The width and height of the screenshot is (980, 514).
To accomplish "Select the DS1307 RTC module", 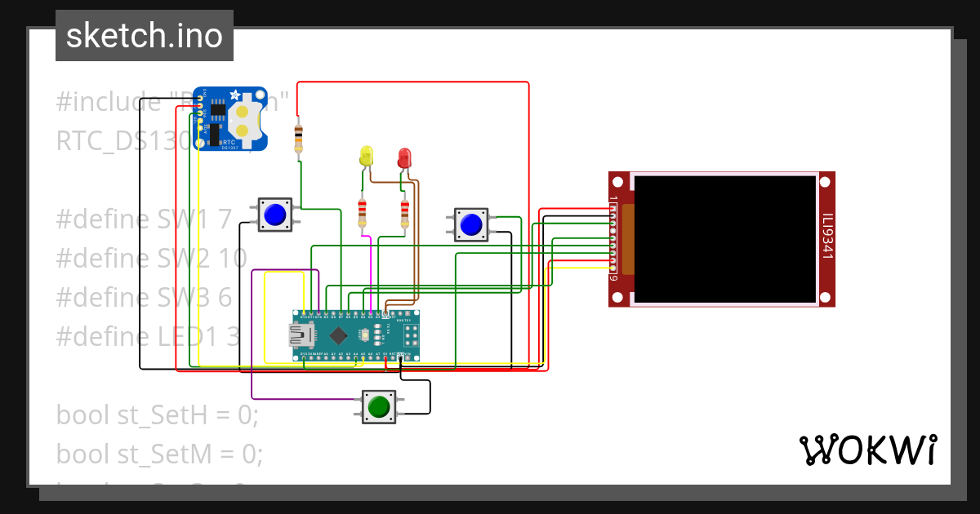I will (x=229, y=118).
